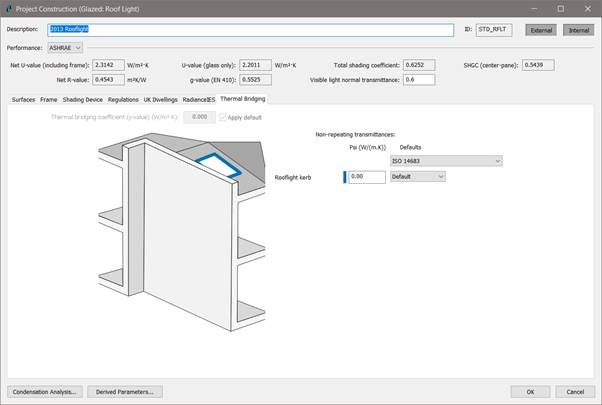This screenshot has height=405, width=602.
Task: Close the Project Construction dialog
Action: coord(587,8)
